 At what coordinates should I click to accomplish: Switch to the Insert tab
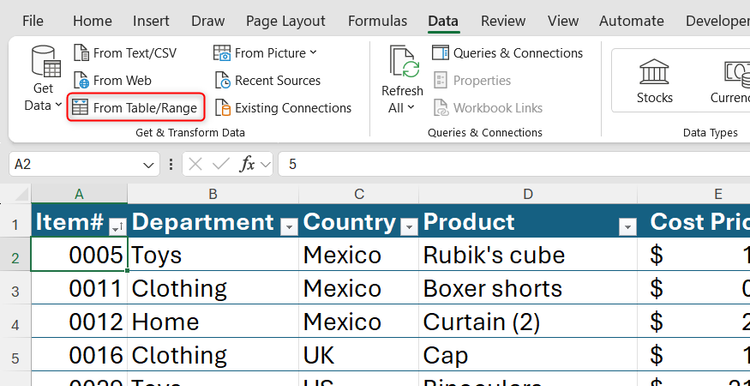[x=151, y=21]
